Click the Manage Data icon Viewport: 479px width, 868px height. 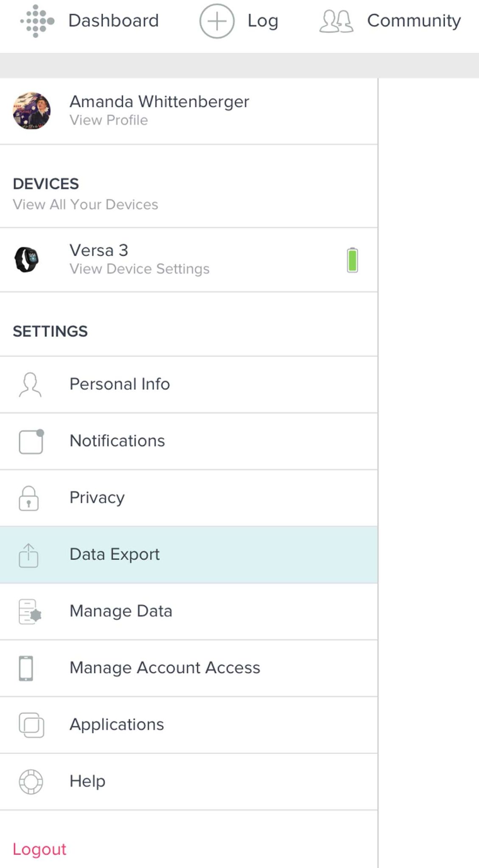(x=29, y=611)
